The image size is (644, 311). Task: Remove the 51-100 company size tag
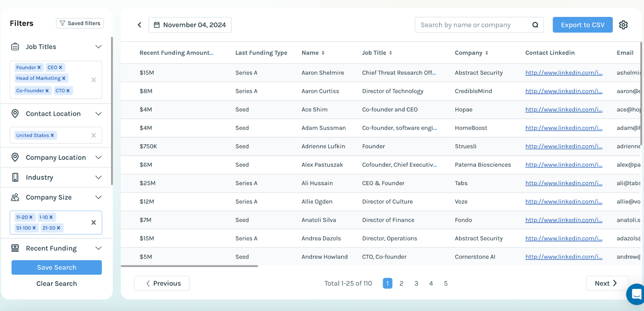coord(34,228)
